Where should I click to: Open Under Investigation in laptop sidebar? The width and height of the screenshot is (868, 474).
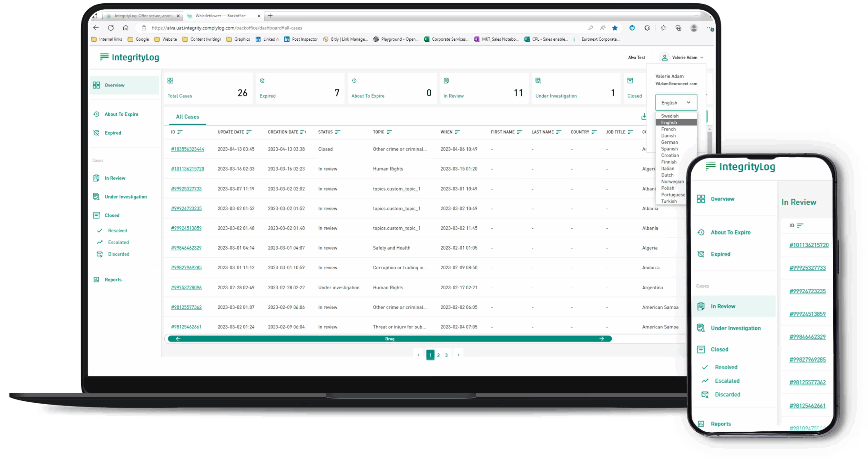pos(125,197)
